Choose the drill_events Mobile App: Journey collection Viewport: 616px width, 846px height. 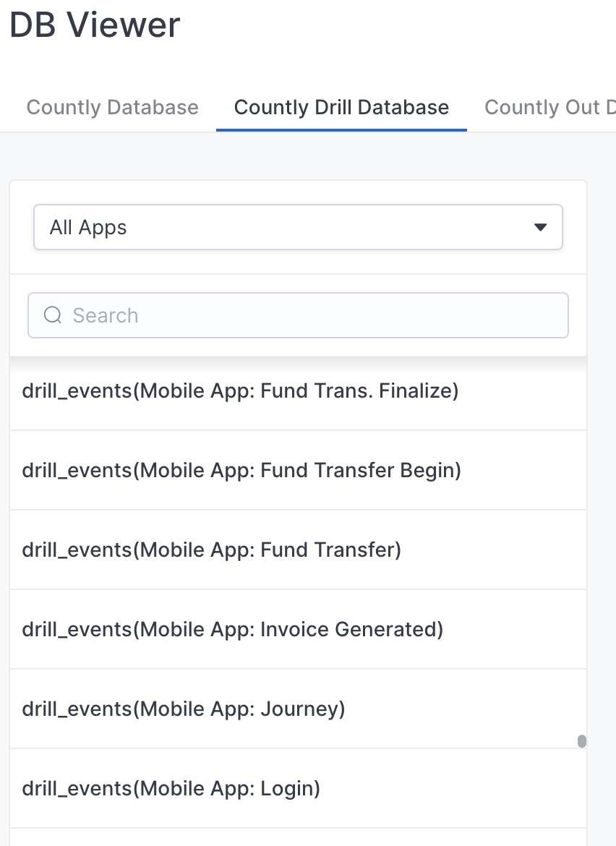(299, 709)
